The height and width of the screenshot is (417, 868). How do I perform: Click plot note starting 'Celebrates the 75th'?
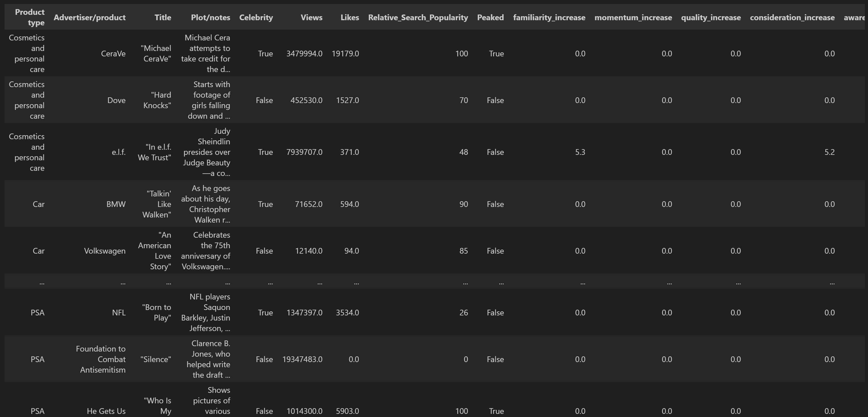[205, 251]
